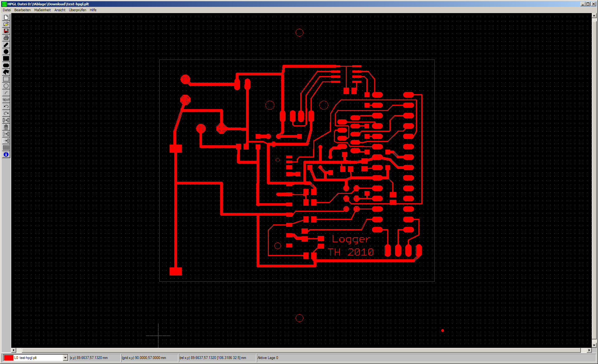The height and width of the screenshot is (364, 598).
Task: Select the outline circle tool
Action: pos(6,86)
